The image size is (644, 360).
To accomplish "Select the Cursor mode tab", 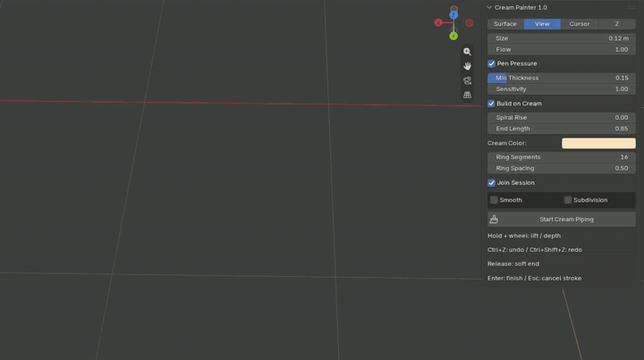I will [x=580, y=24].
